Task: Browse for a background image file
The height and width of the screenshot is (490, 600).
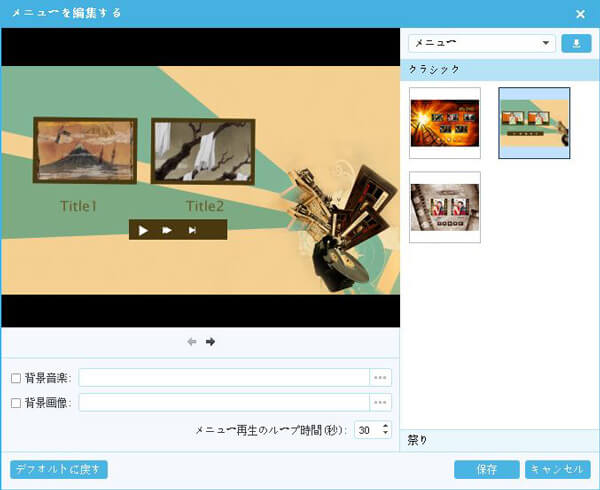Action: click(x=380, y=402)
